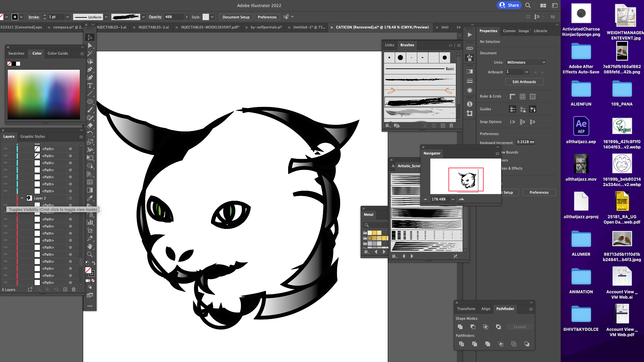Select the Eraser tool
The image size is (644, 362).
[x=90, y=126]
